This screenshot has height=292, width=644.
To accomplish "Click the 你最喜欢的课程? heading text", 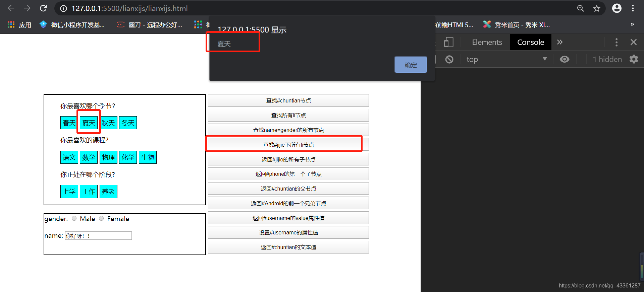I will pyautogui.click(x=84, y=140).
